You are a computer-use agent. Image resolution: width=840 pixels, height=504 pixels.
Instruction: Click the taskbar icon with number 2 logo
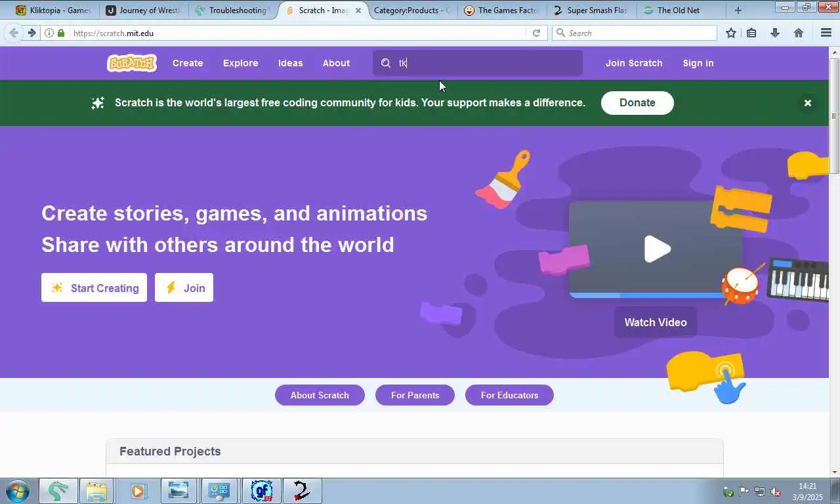[x=303, y=491]
